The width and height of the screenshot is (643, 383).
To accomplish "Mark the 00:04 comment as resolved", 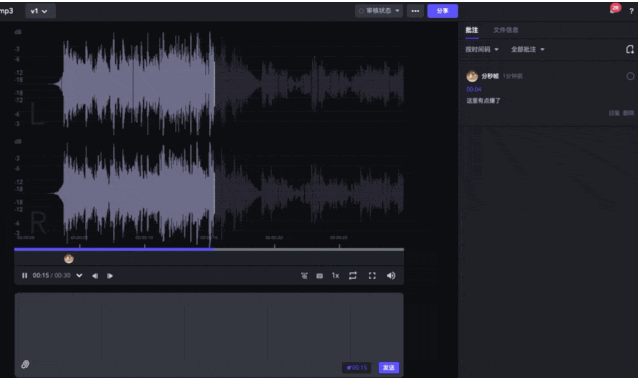I will [630, 76].
